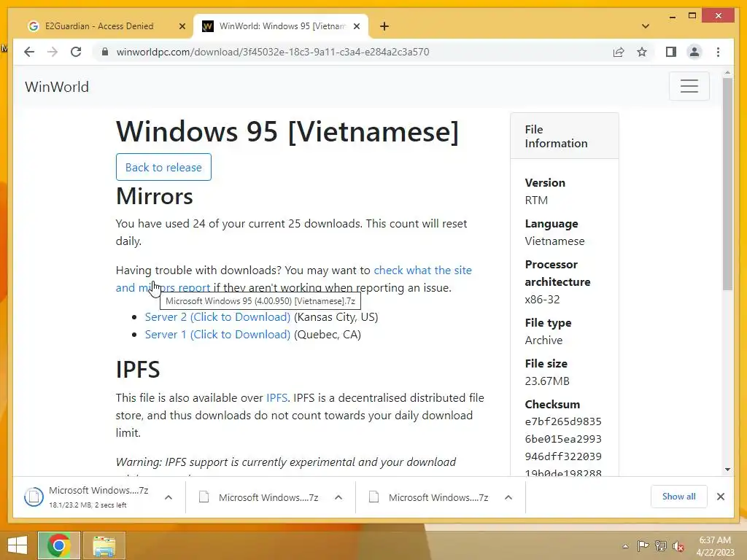Download from Server 1 Quebec
The width and height of the screenshot is (747, 560).
[217, 334]
